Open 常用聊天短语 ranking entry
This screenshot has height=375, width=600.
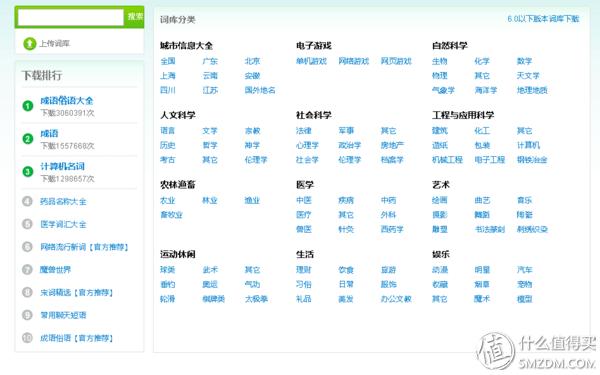63,315
